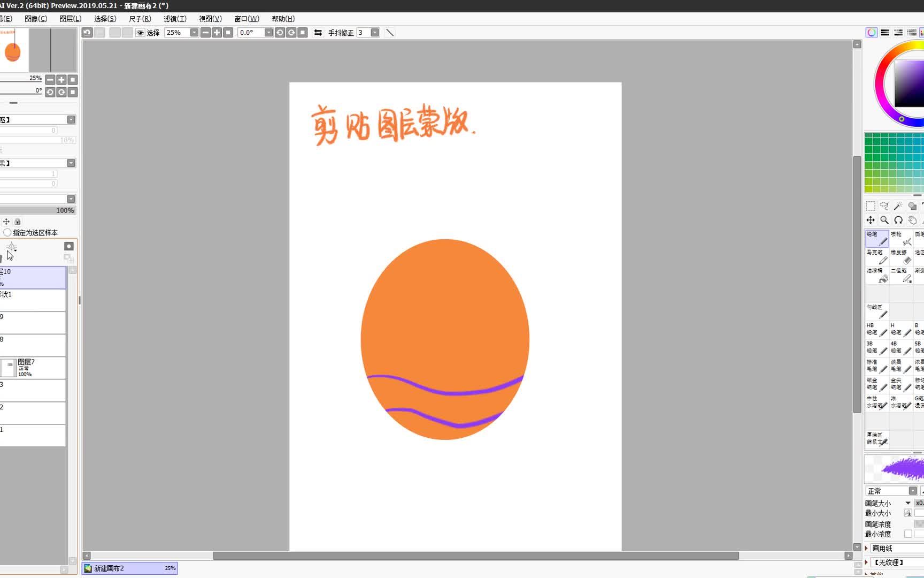Choose the 匀线区 brush preset

click(x=877, y=311)
